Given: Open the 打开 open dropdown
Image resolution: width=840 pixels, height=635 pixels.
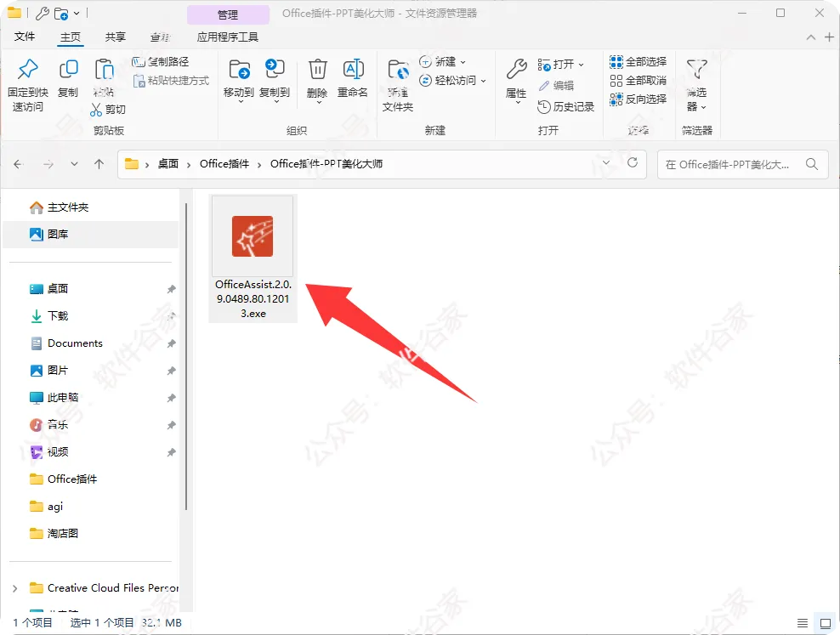Looking at the screenshot, I should 561,65.
